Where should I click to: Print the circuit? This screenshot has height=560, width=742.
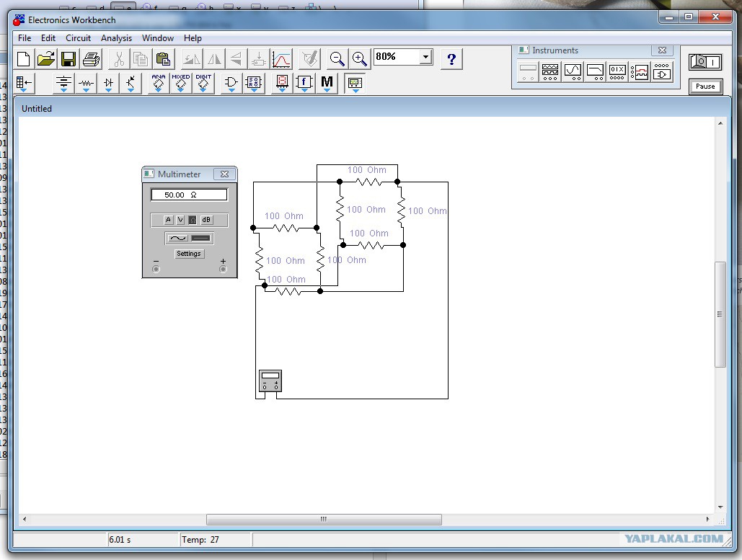pyautogui.click(x=92, y=59)
